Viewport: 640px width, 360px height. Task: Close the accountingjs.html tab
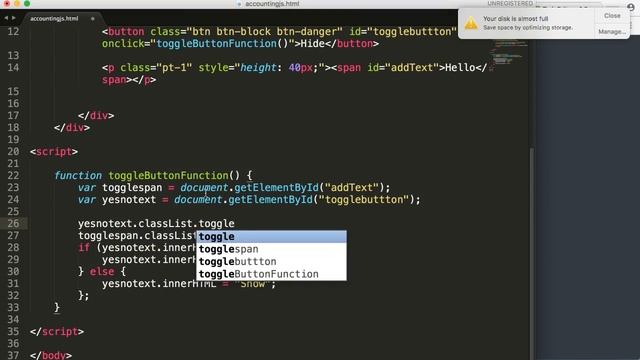[x=93, y=19]
